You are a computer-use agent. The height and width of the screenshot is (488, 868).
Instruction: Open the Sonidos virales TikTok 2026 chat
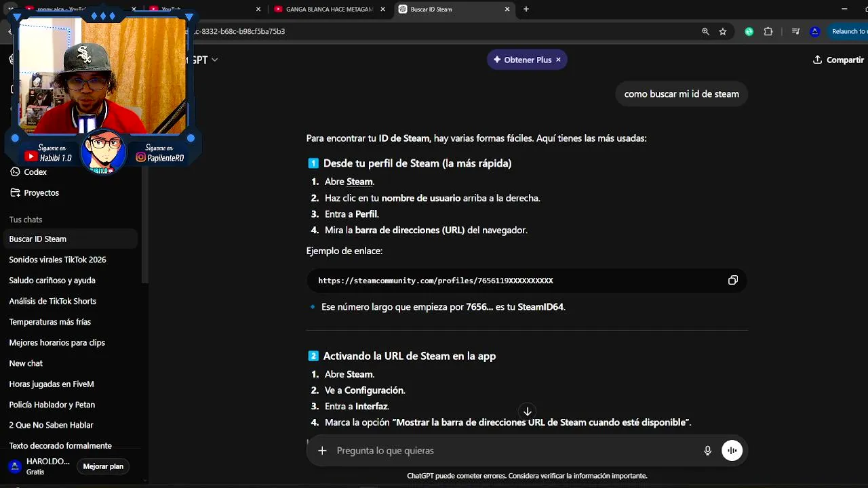(x=71, y=260)
